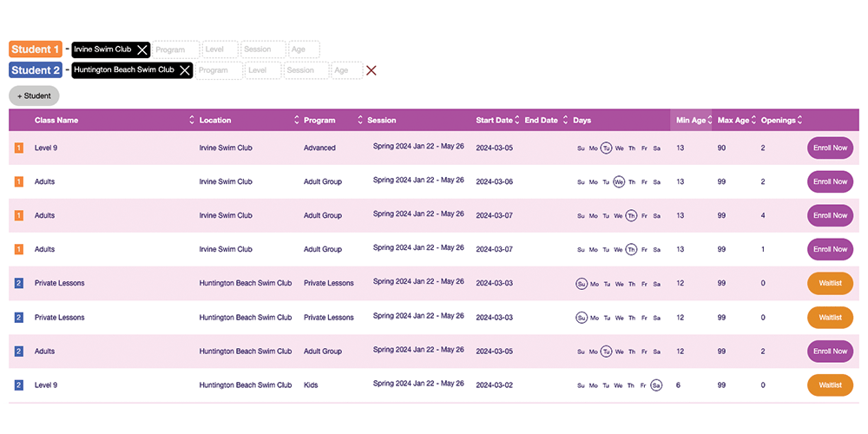The image size is (868, 434).
Task: Delete Student 2 row with red X
Action: tap(372, 70)
